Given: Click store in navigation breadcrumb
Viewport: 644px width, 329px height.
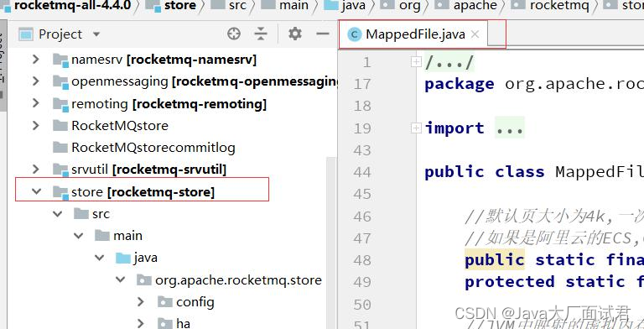Looking at the screenshot, I should click(180, 5).
